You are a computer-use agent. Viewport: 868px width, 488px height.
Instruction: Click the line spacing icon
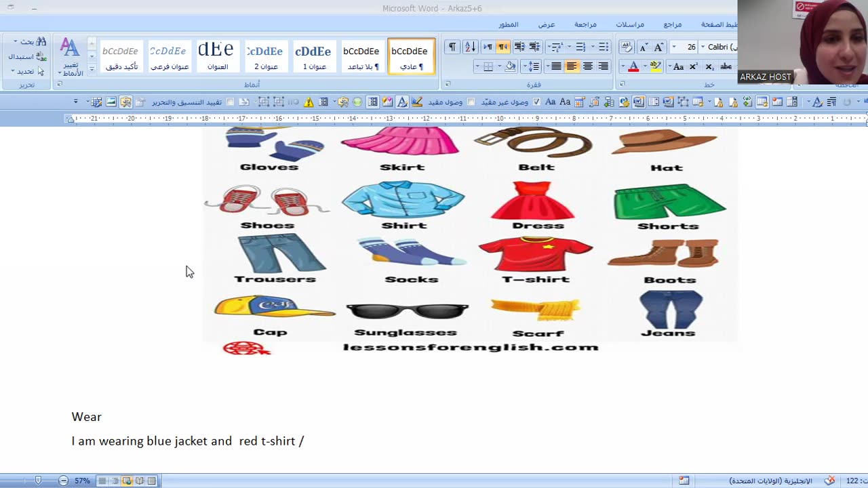point(534,66)
